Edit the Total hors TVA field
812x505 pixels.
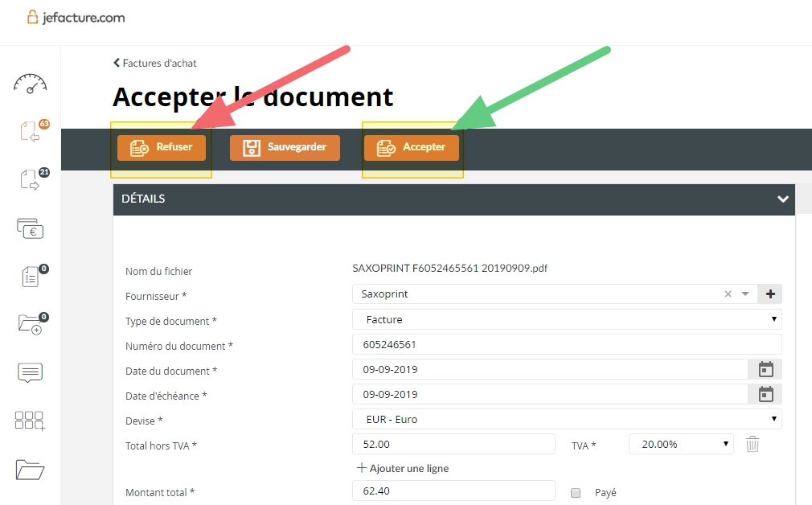(x=453, y=443)
